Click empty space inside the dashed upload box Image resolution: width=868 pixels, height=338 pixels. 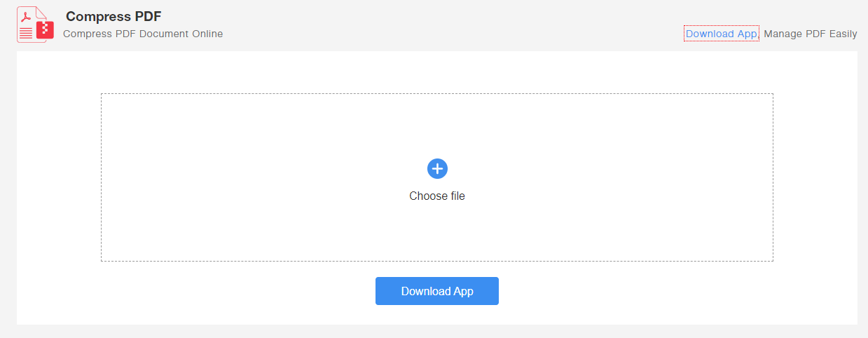[245, 175]
